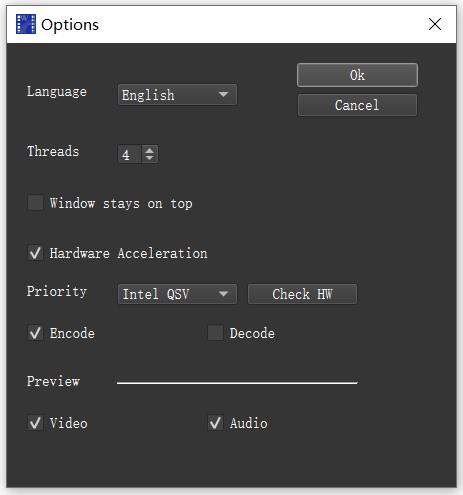This screenshot has width=463, height=495.
Task: Confirm settings with the Ok button
Action: pyautogui.click(x=357, y=75)
